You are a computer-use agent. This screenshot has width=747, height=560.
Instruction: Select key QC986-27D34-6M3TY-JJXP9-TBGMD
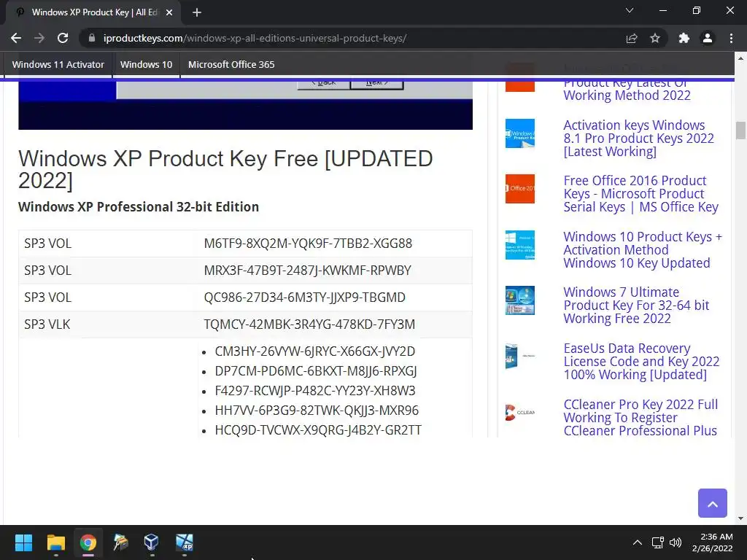pos(304,297)
